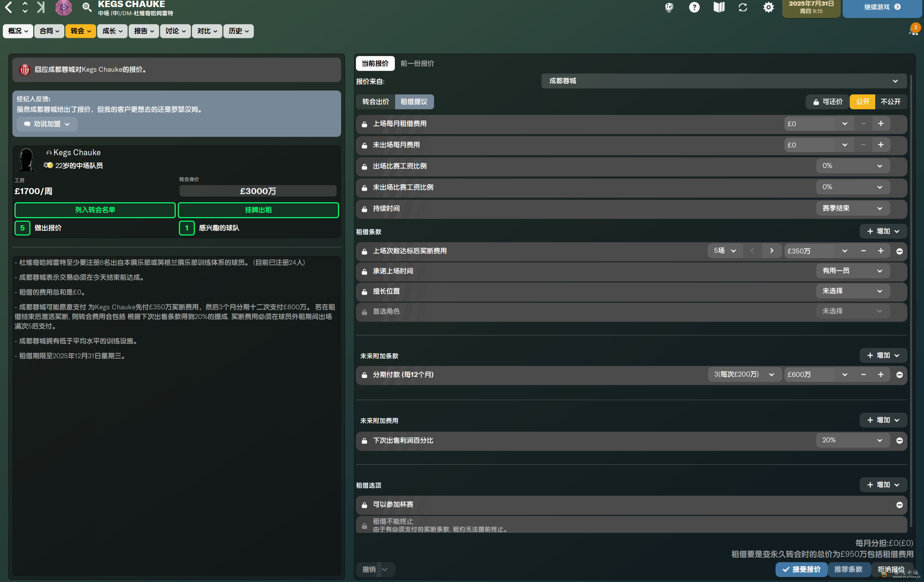This screenshot has height=582, width=924.
Task: Expand the 劝说加盟 dropdown
Action: 47,124
